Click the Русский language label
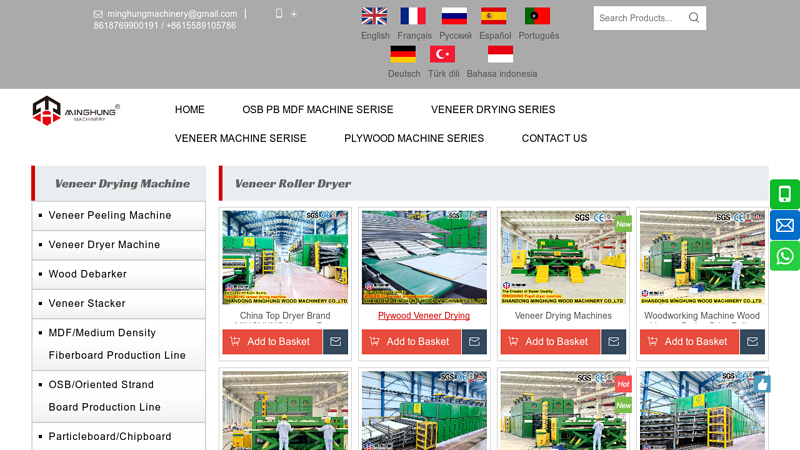The height and width of the screenshot is (450, 800). click(x=455, y=36)
